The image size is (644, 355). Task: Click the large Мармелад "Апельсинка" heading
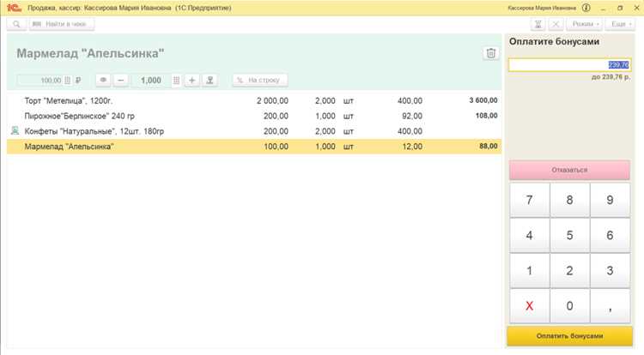pyautogui.click(x=90, y=53)
